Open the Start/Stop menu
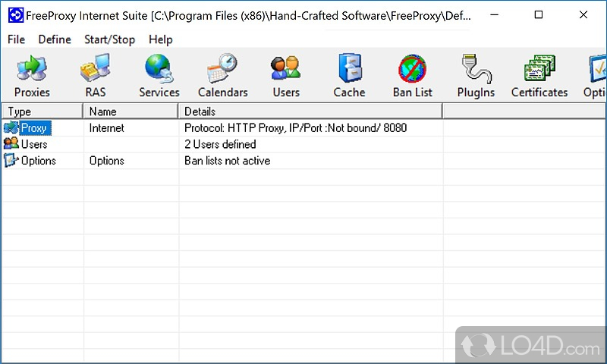Viewport: 607px width, 364px height. tap(110, 39)
